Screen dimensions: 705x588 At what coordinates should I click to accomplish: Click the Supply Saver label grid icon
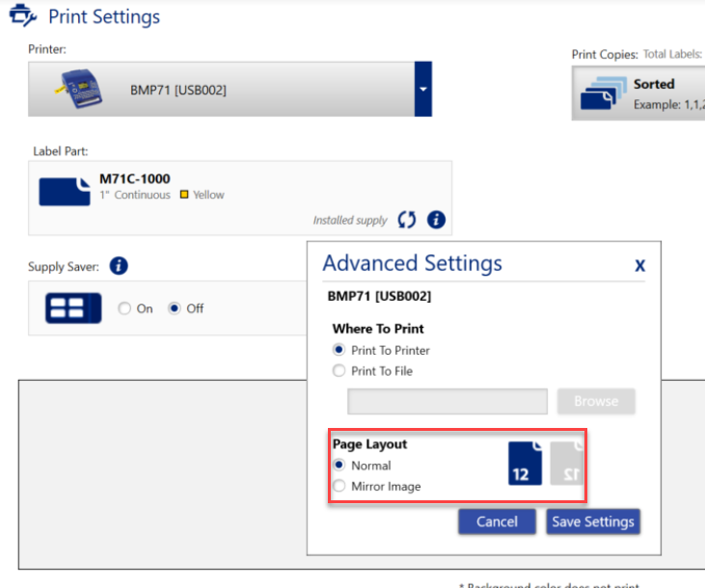73,308
